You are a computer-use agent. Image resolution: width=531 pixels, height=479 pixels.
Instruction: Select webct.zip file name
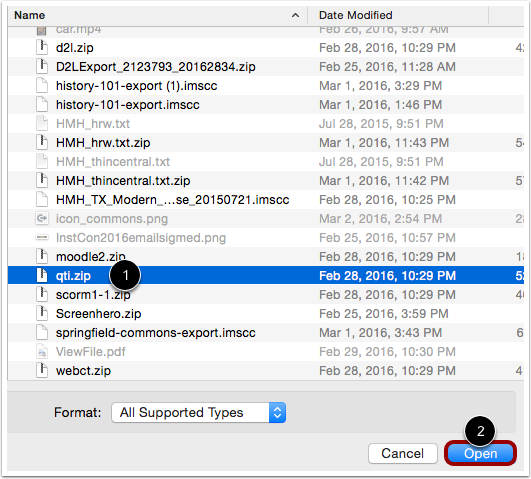pyautogui.click(x=83, y=371)
